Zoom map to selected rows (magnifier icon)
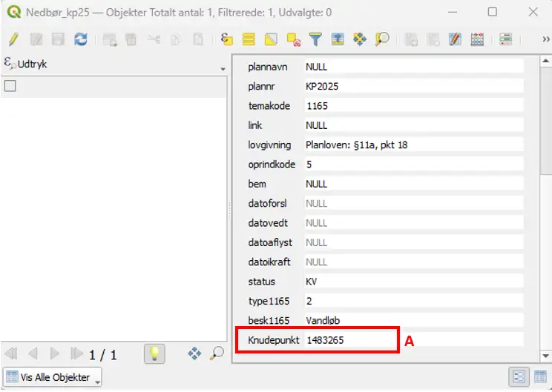Viewport: 552px width, 392px height. pyautogui.click(x=382, y=39)
